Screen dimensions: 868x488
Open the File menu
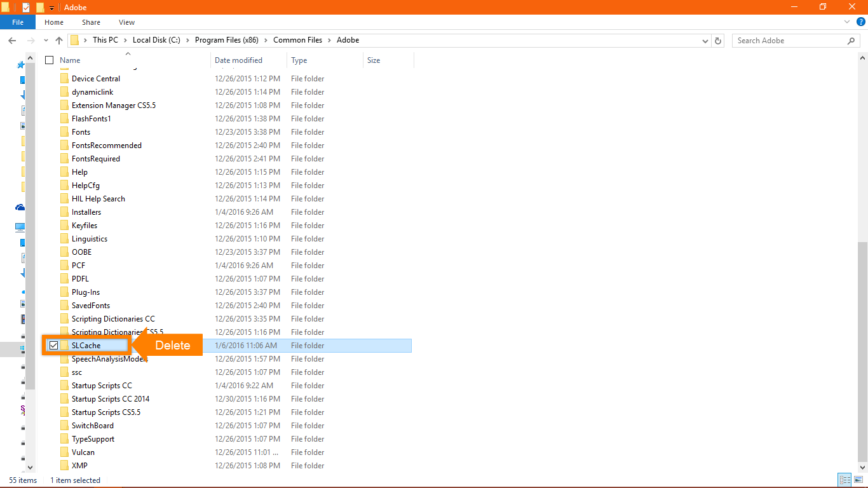tap(18, 22)
